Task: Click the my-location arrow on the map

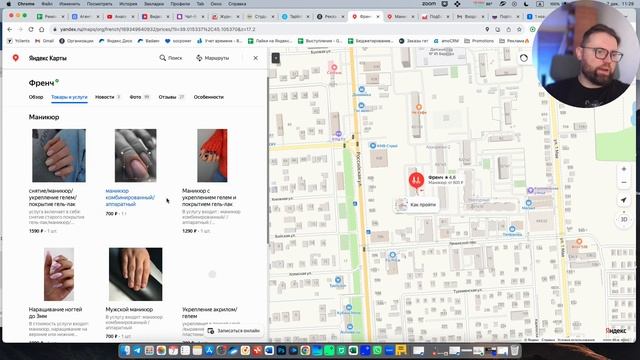Action: point(624,200)
